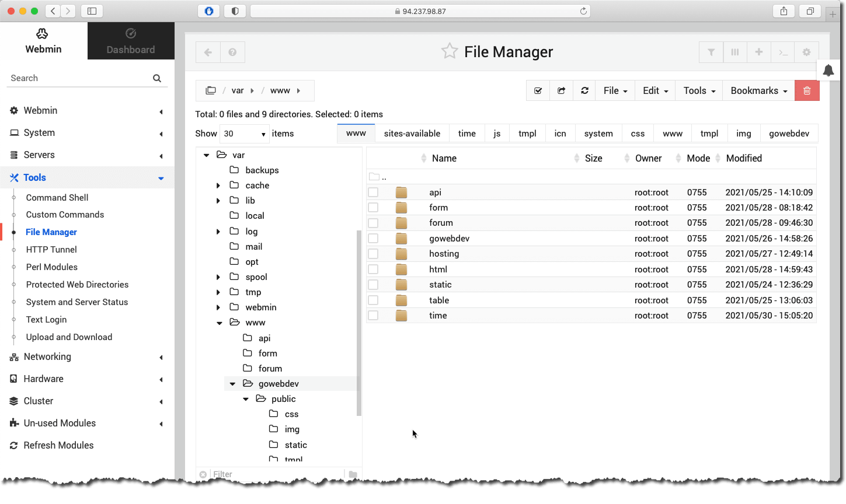Open the notifications bell
The height and width of the screenshot is (504, 846).
[828, 71]
